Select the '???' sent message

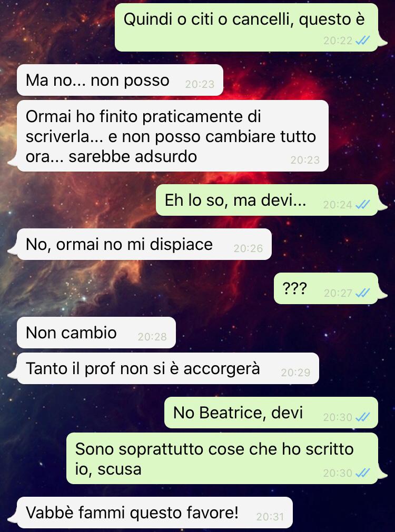[x=326, y=288]
